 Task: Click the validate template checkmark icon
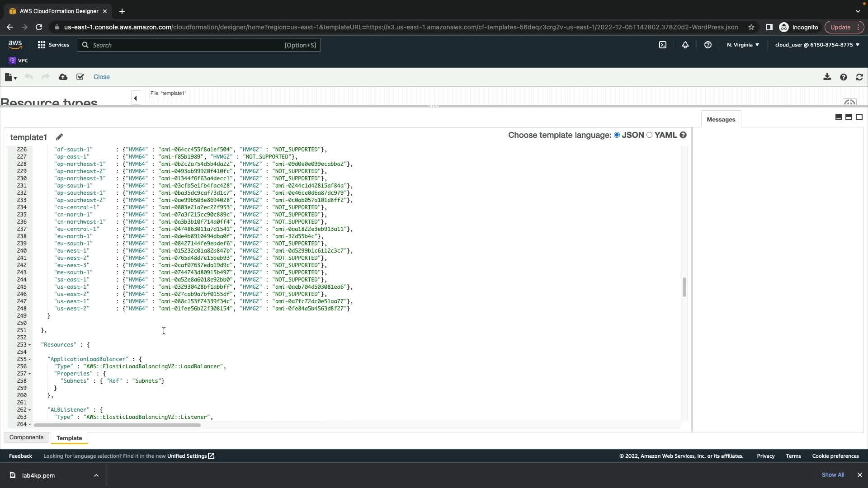[80, 77]
